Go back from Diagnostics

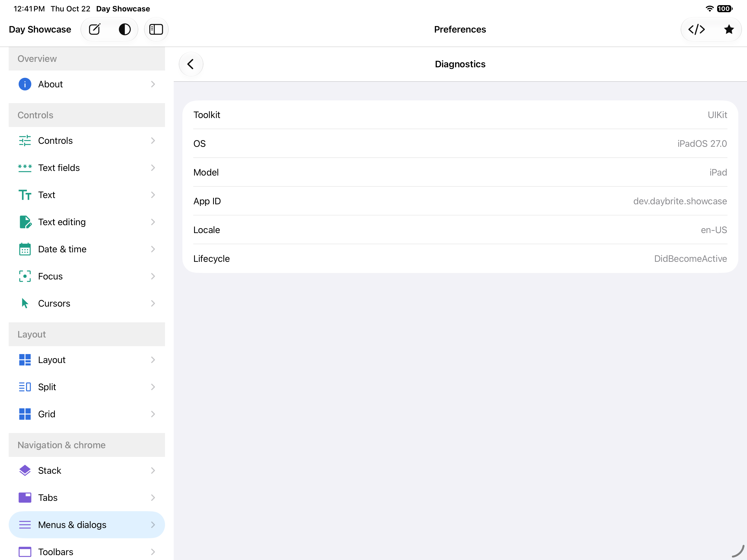coord(191,64)
